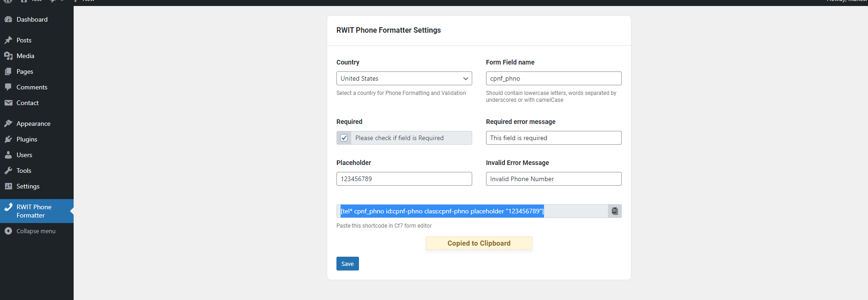Click the 'Required error message' label
Viewport: 868px width, 300px height.
(521, 122)
